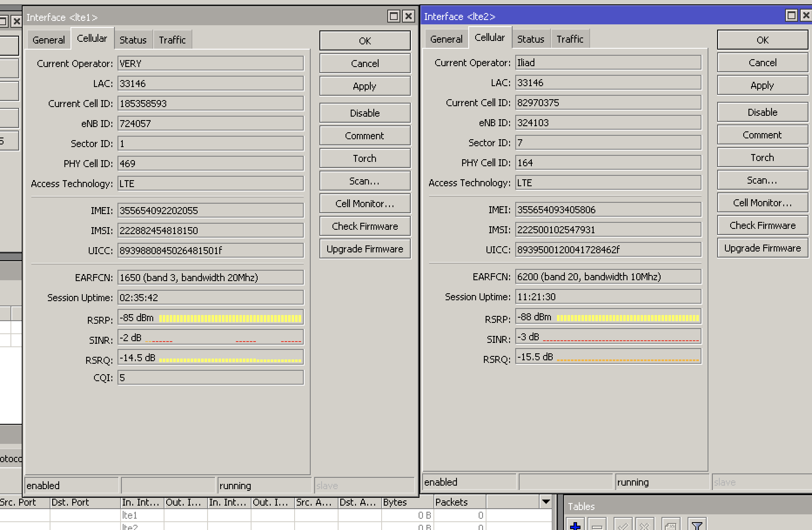
Task: Disable the lte2 interface
Action: [762, 112]
